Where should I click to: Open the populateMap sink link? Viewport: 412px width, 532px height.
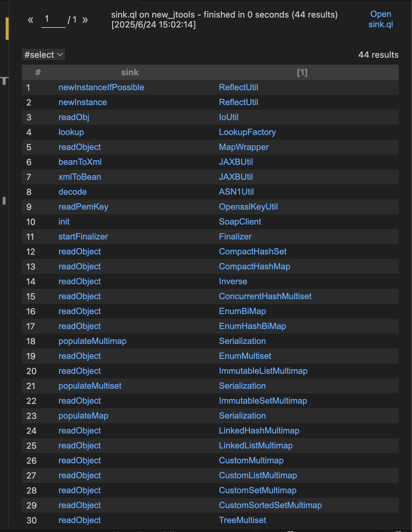coord(83,416)
